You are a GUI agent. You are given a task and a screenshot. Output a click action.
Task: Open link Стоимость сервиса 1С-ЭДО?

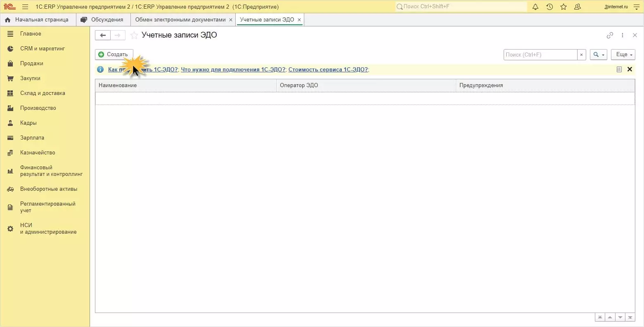click(328, 69)
